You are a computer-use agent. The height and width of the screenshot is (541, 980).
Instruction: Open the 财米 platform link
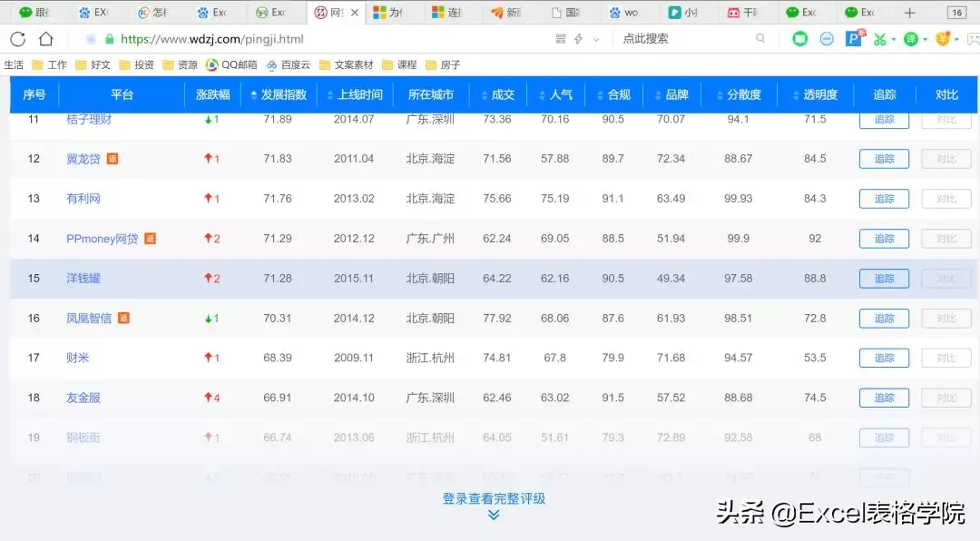click(77, 358)
